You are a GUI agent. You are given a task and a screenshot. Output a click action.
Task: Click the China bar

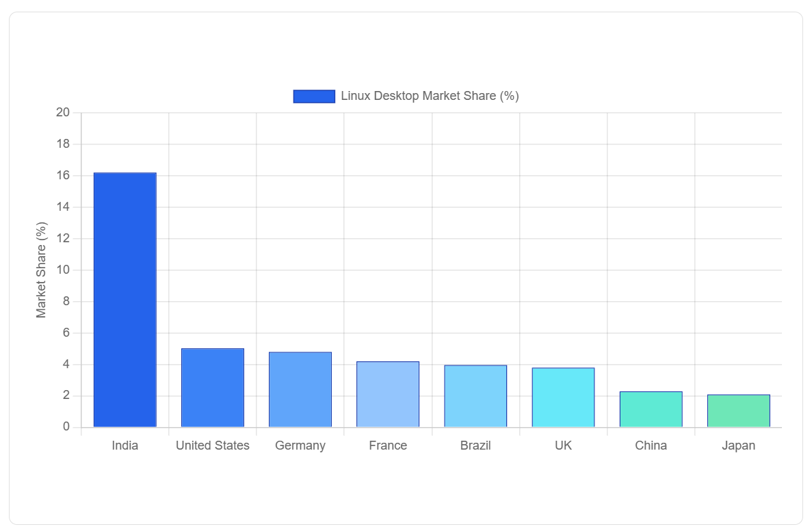(x=651, y=409)
